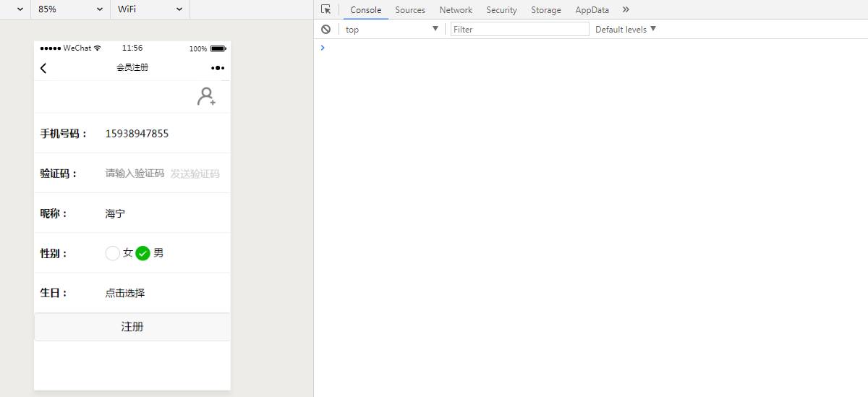The image size is (868, 397).
Task: Clear the console with the ban icon
Action: pyautogui.click(x=326, y=29)
